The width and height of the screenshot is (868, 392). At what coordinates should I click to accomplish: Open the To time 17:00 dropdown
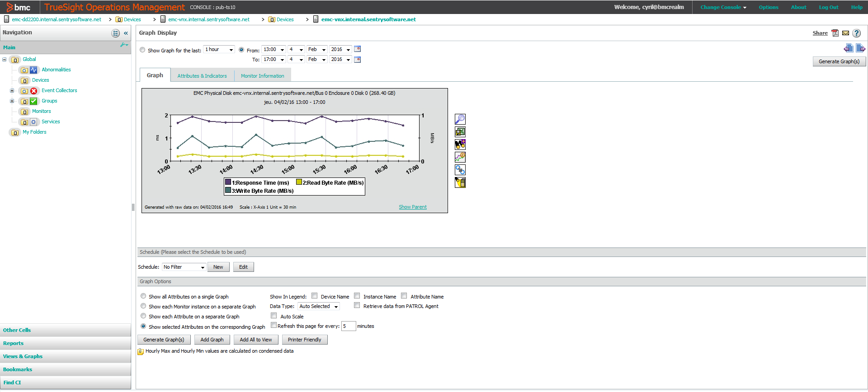274,60
